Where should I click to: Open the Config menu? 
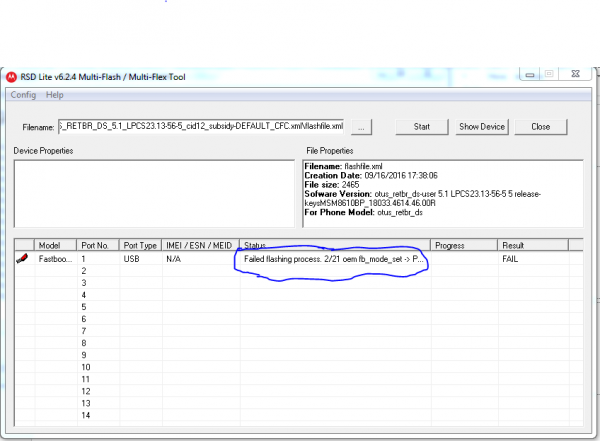pos(23,95)
